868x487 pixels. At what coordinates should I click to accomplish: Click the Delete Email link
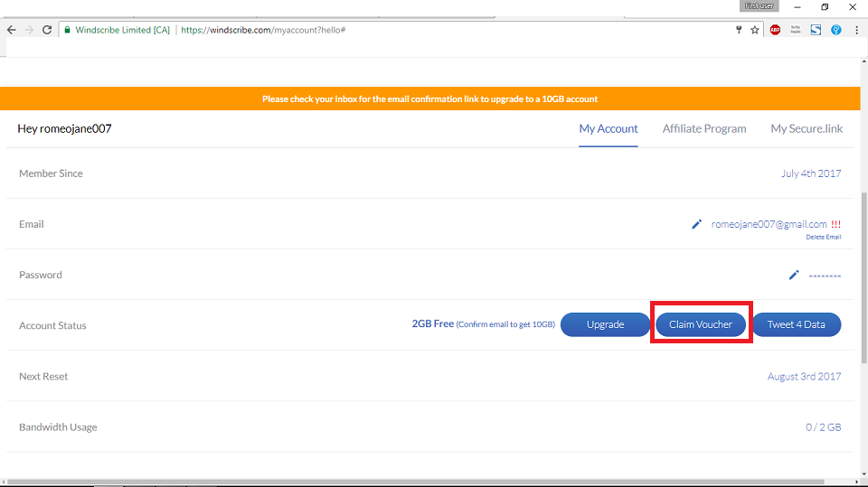click(823, 237)
